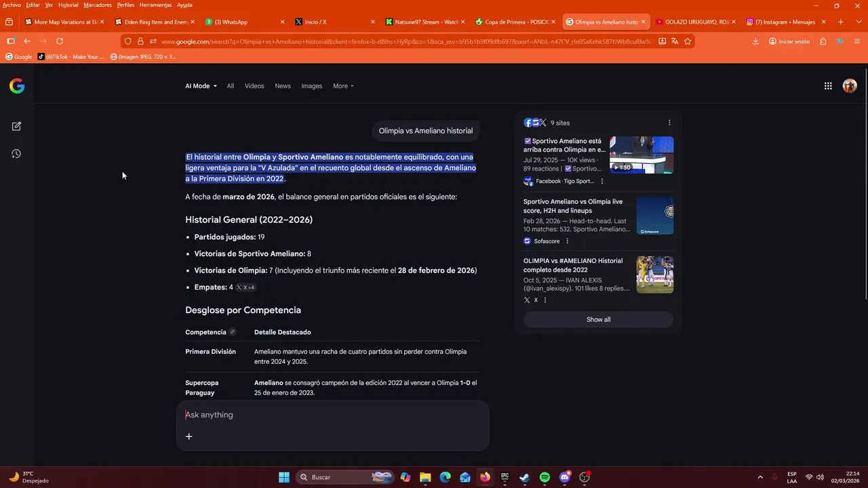Image resolution: width=868 pixels, height=488 pixels.
Task: Select the All search filter
Action: point(231,86)
